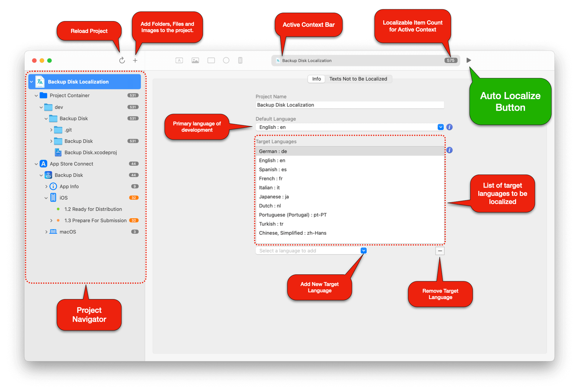Collapse the iOS item
This screenshot has width=579, height=392.
(x=46, y=198)
